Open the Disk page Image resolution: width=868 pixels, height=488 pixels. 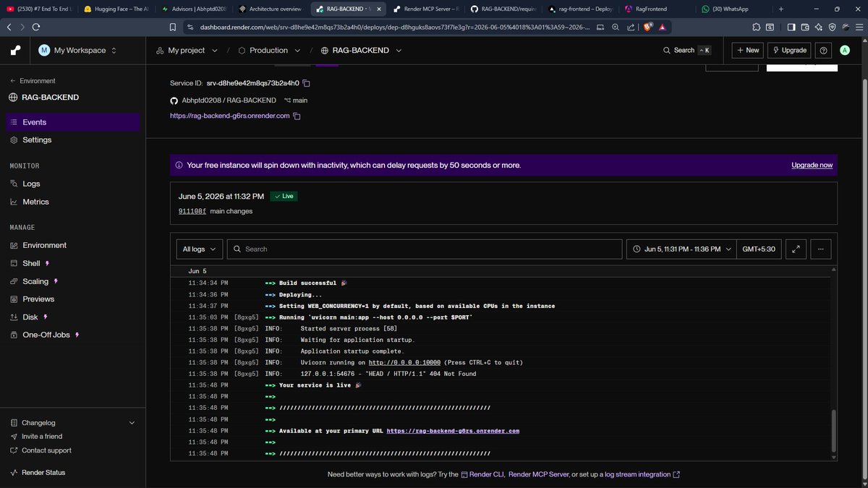point(30,317)
